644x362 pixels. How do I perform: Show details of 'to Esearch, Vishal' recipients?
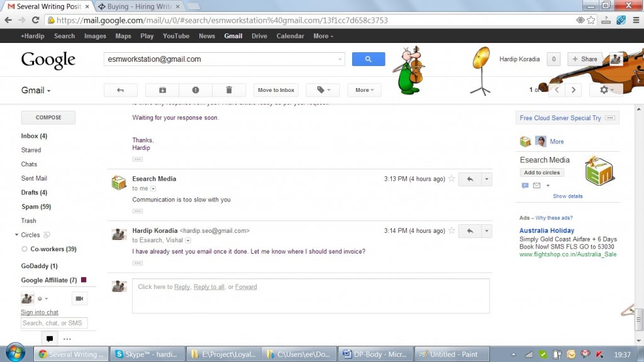point(188,240)
